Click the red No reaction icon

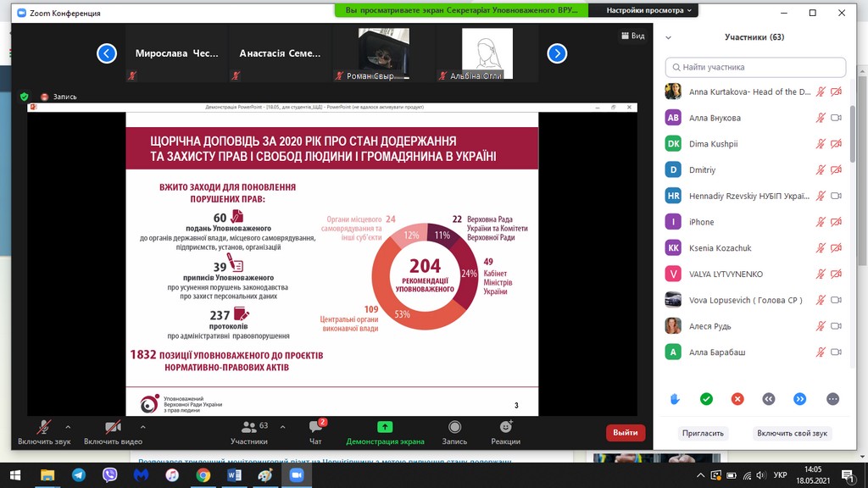737,398
